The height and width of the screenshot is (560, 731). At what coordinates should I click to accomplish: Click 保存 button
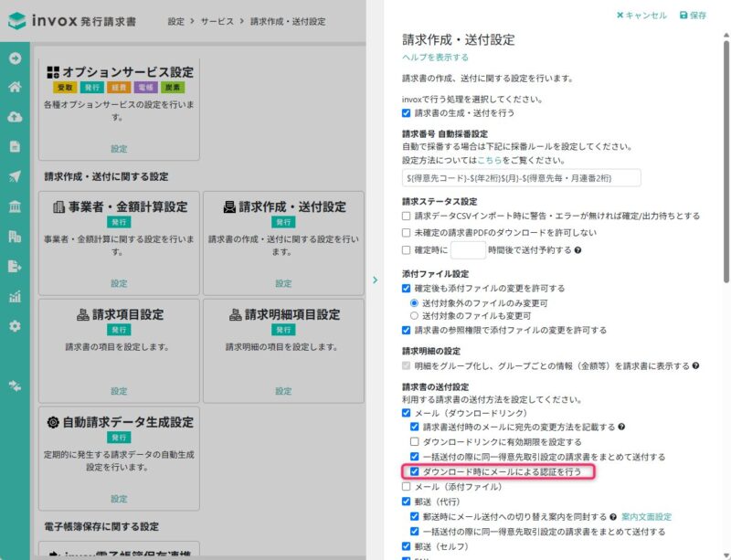click(x=693, y=16)
